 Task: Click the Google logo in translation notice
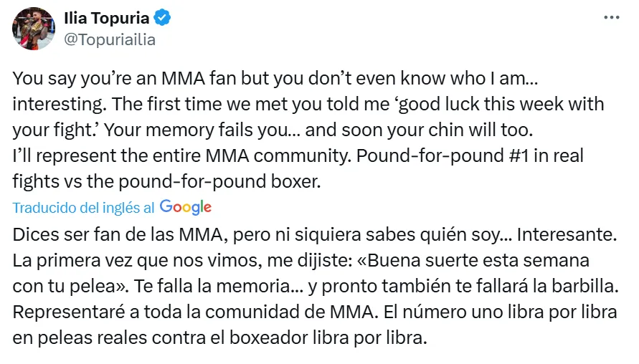click(x=186, y=207)
